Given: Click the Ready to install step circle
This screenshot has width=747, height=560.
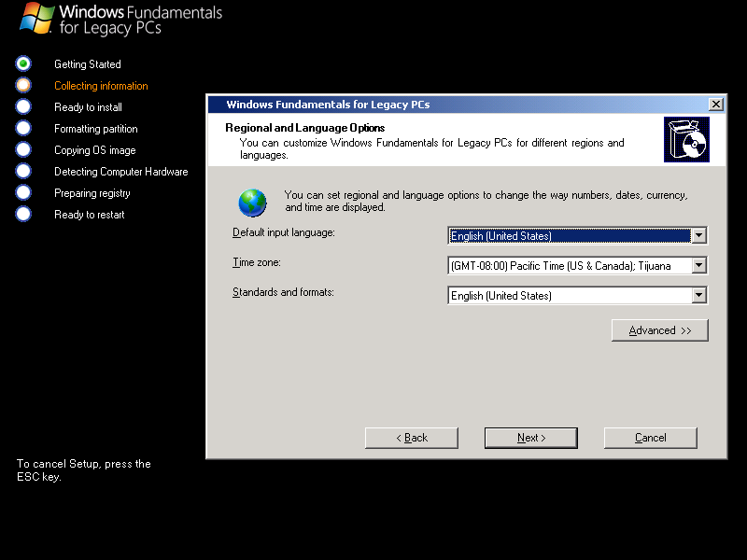Looking at the screenshot, I should [x=22, y=106].
